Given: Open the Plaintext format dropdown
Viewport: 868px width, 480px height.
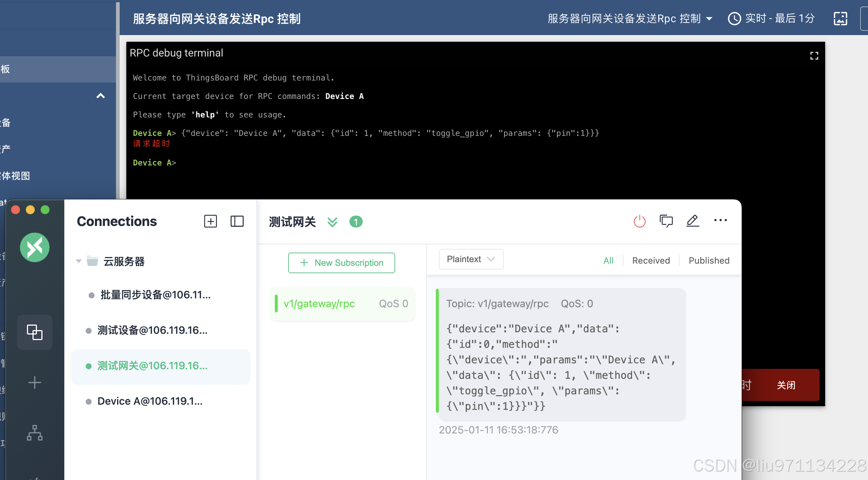Looking at the screenshot, I should tap(471, 259).
